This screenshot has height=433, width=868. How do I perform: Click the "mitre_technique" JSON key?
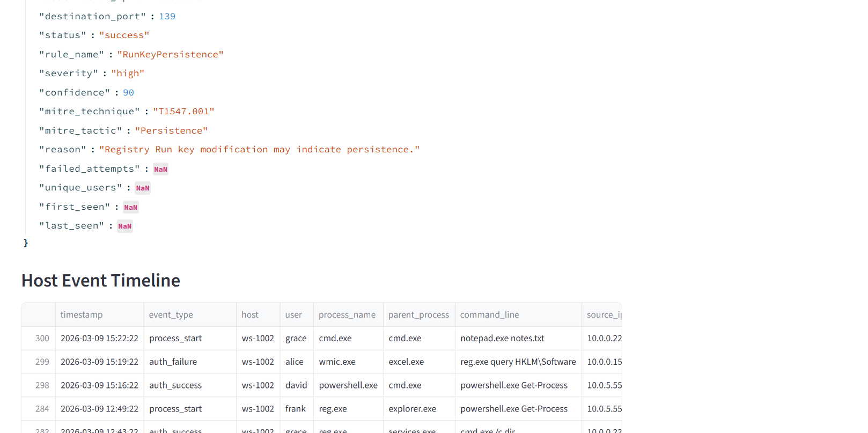click(90, 112)
